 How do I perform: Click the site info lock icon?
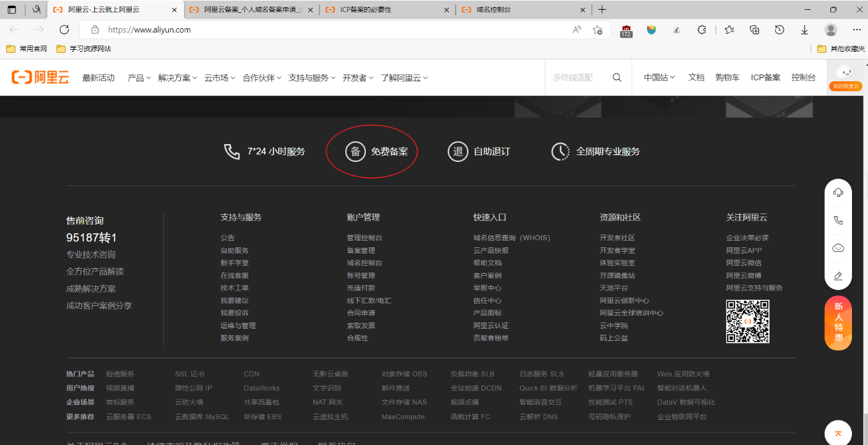pyautogui.click(x=95, y=30)
